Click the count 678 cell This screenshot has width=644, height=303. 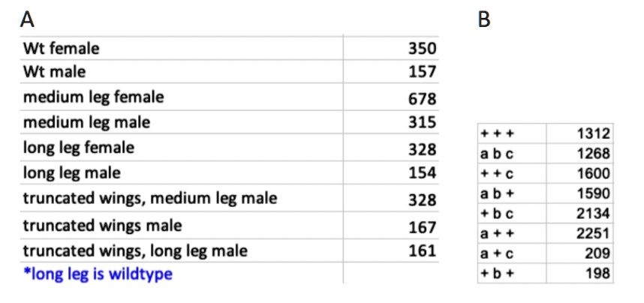pyautogui.click(x=421, y=98)
